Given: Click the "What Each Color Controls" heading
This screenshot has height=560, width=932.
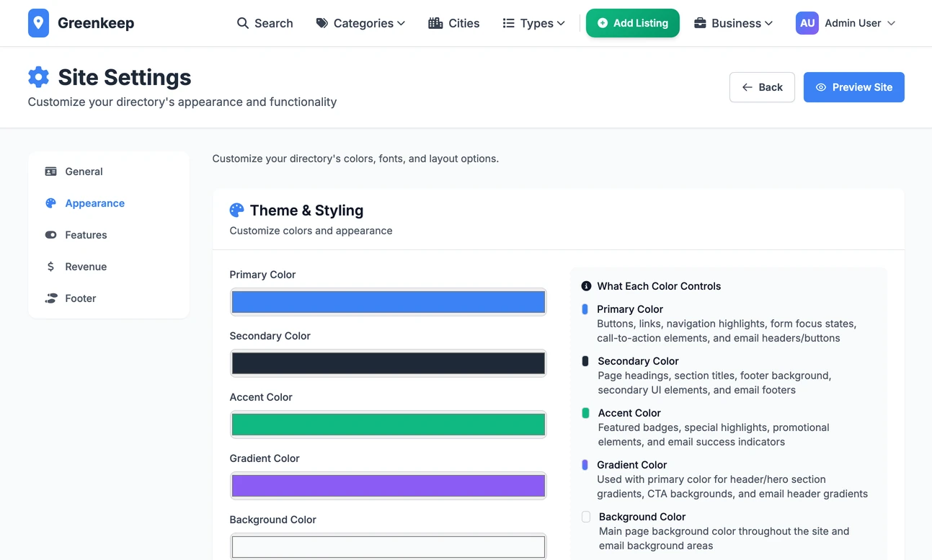Looking at the screenshot, I should tap(659, 286).
